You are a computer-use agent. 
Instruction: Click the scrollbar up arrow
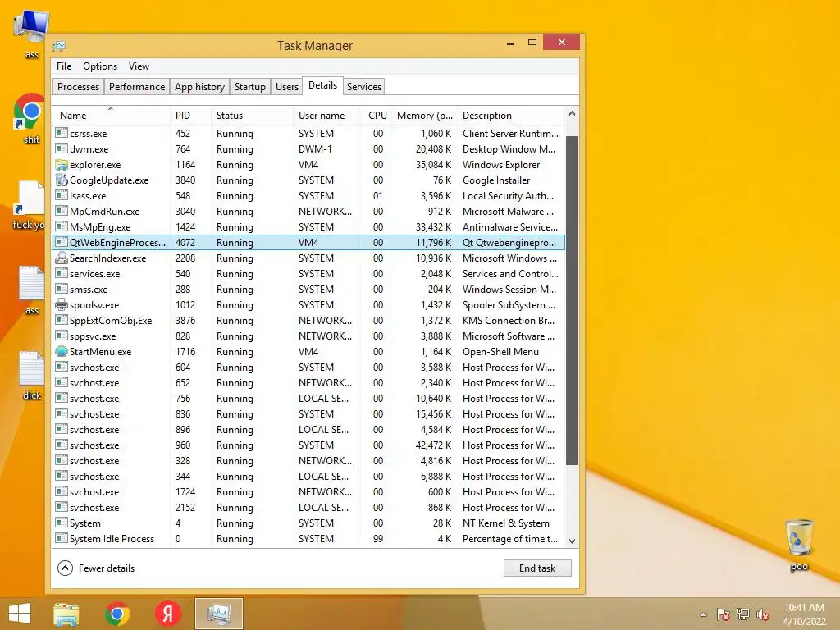click(x=572, y=113)
